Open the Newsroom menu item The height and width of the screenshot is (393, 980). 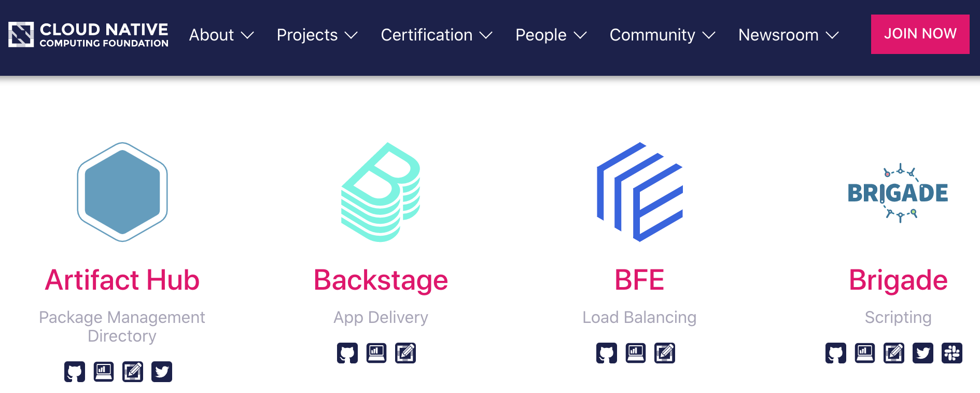778,35
